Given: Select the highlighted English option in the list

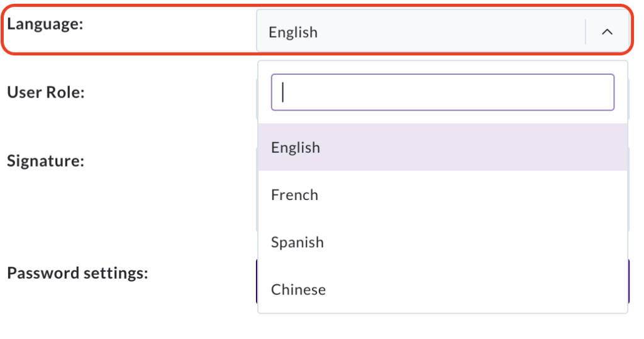Looking at the screenshot, I should tap(443, 147).
